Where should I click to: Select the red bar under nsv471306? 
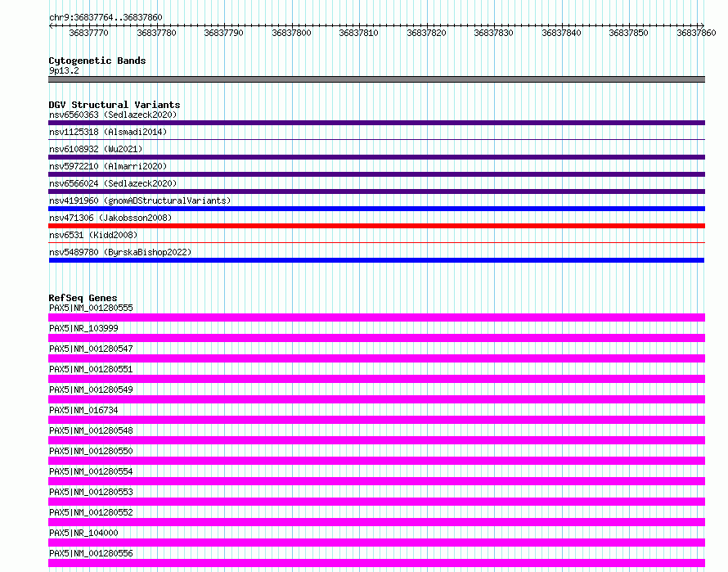tap(376, 226)
